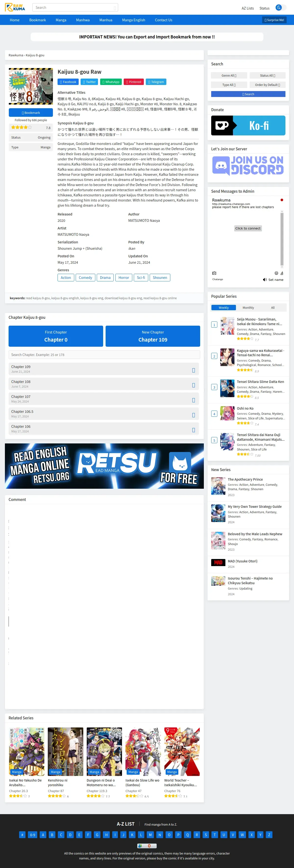294x868 pixels.
Task: Open Kaguya-sama wa Kokurasetai series
Action: (x=260, y=353)
